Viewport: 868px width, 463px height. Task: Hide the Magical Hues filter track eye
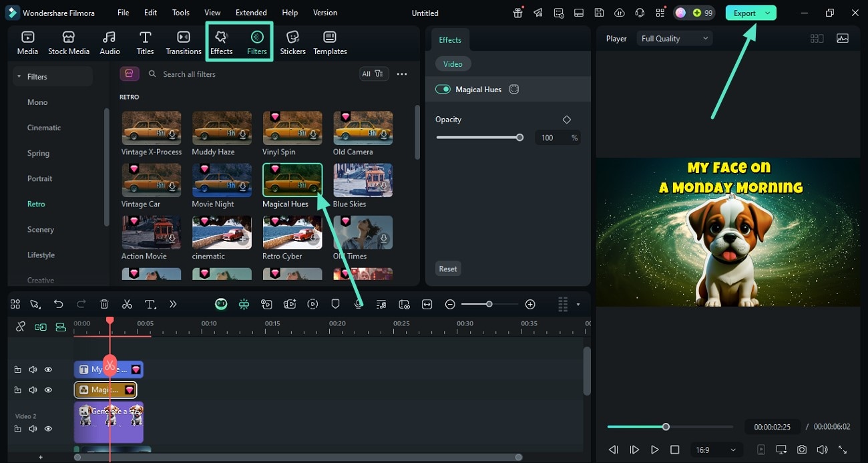[48, 390]
